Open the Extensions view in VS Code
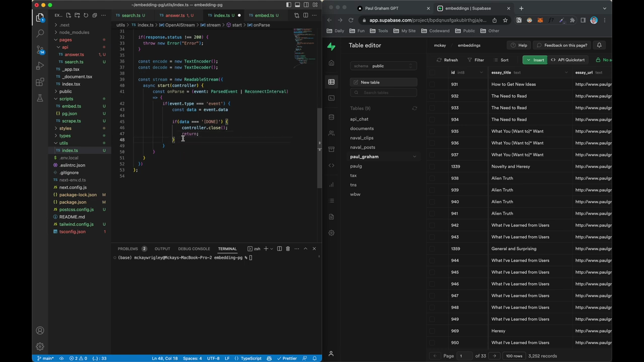The height and width of the screenshot is (362, 644). click(x=40, y=82)
